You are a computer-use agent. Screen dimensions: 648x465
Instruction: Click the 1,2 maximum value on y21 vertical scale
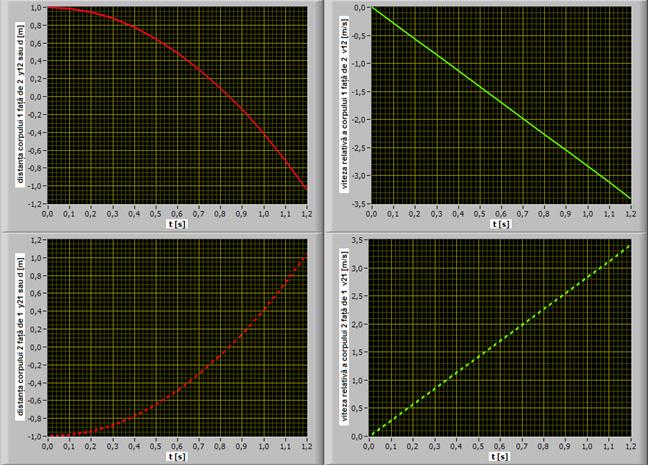[35, 241]
